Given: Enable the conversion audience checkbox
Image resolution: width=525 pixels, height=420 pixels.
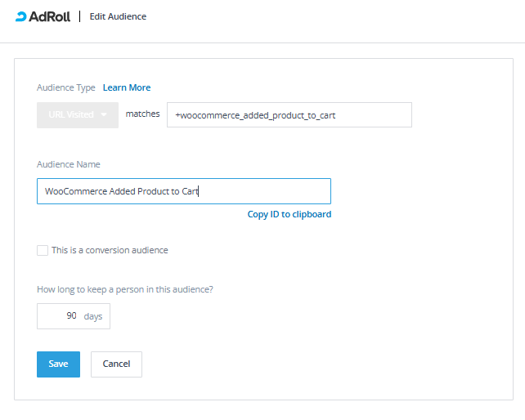Looking at the screenshot, I should (43, 250).
